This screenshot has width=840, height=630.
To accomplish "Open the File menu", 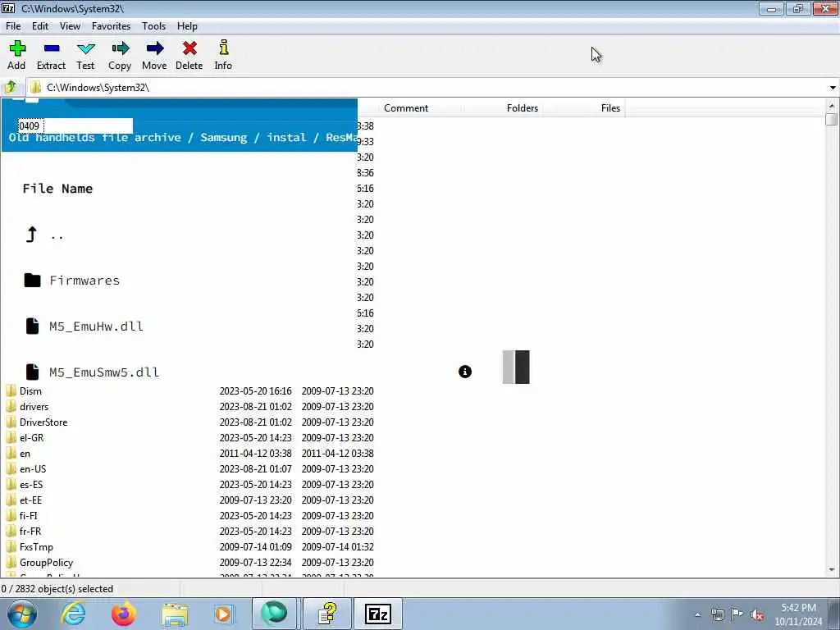I will pos(13,25).
